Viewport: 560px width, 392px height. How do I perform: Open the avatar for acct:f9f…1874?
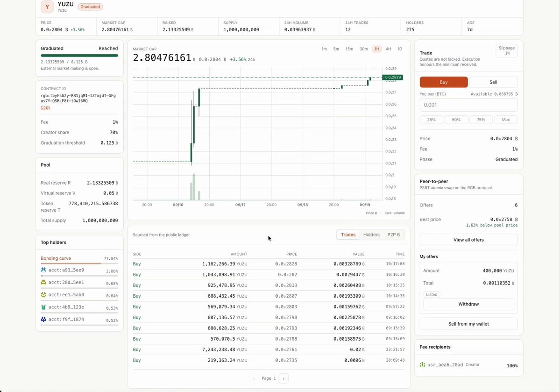[x=43, y=319]
